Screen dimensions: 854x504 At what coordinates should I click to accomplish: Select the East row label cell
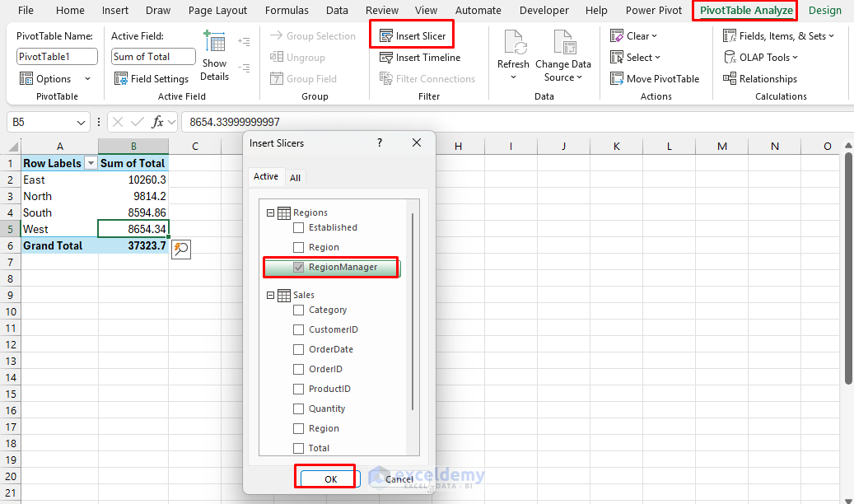tap(59, 180)
